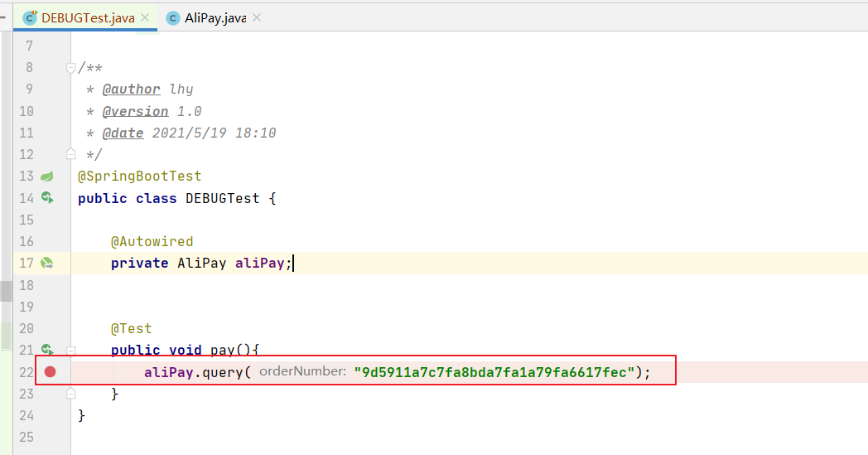Click line number 19 in the gutter
Screen dimensions: 868x455
tap(26, 307)
